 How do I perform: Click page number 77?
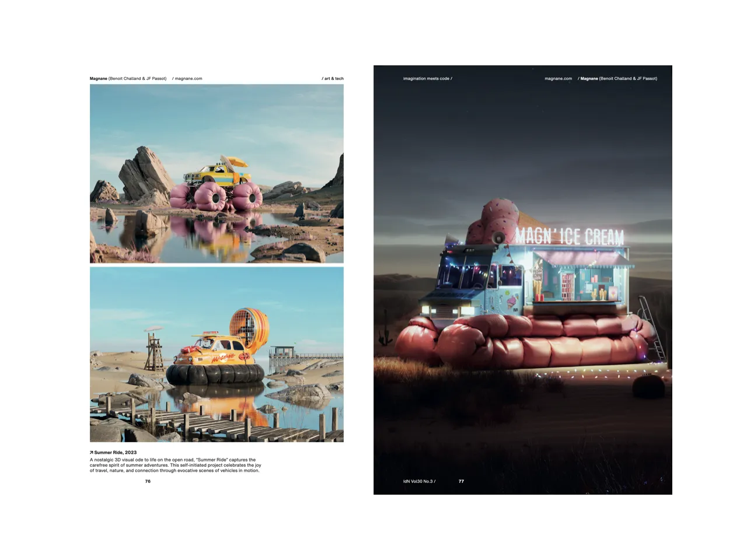(461, 481)
